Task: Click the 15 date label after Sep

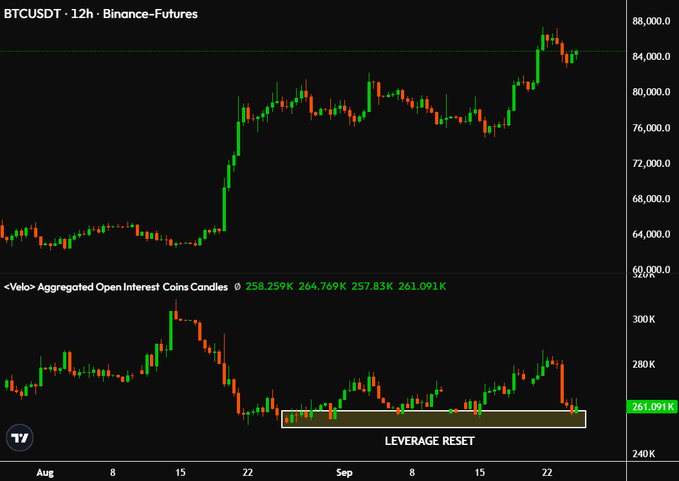Action: [x=479, y=472]
